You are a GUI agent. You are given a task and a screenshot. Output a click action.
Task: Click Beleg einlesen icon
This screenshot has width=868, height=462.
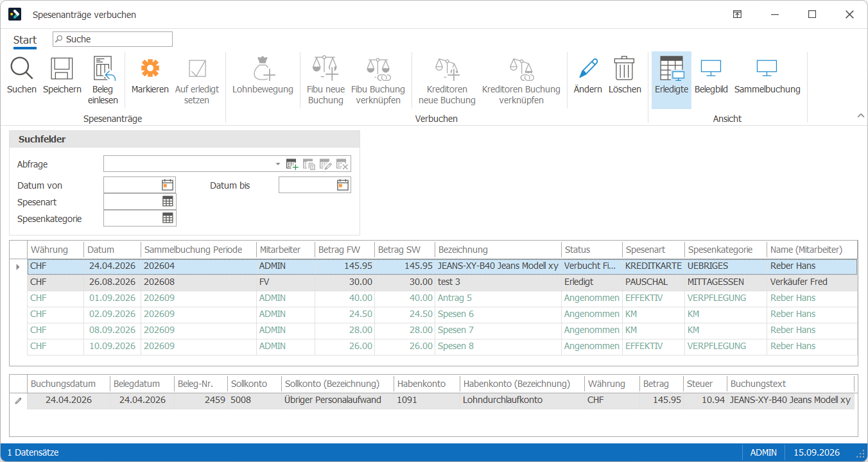tap(103, 68)
